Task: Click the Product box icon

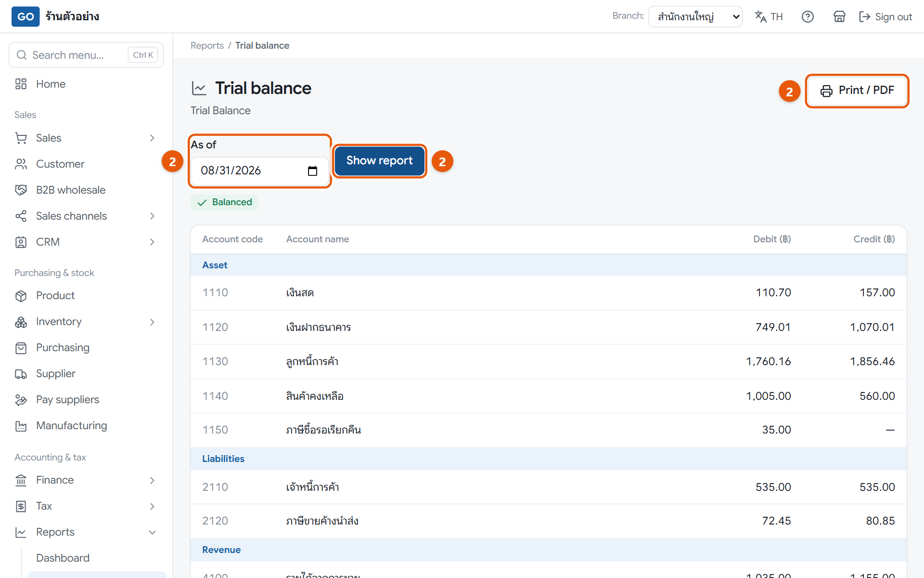Action: pos(21,296)
